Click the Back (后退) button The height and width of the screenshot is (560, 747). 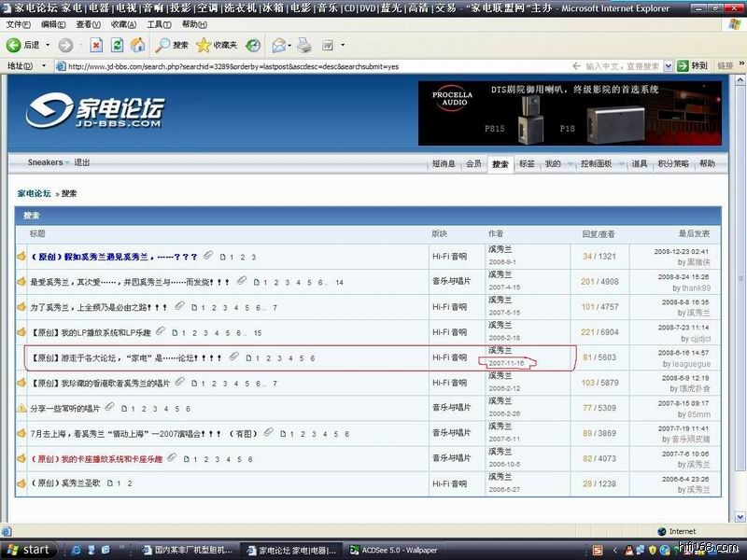[x=25, y=45]
